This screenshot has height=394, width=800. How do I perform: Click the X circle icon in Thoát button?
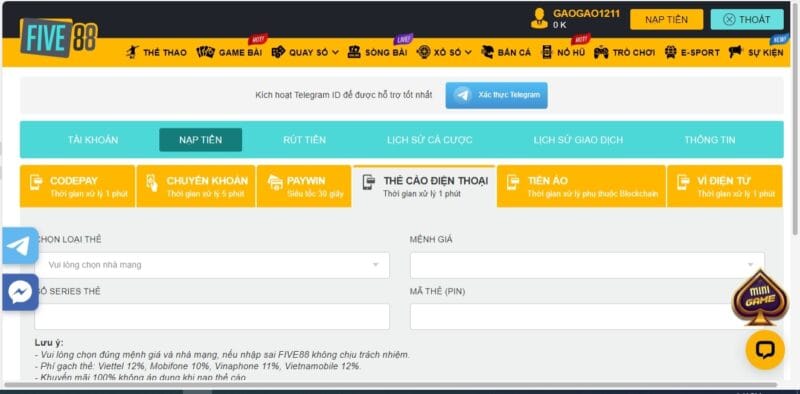pos(730,19)
